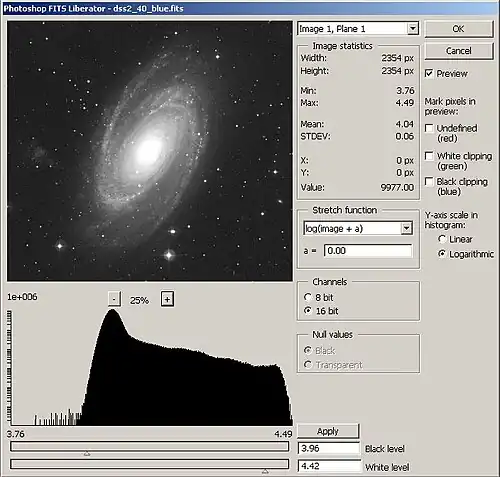Image resolution: width=500 pixels, height=477 pixels.
Task: Open the Image 1, Plane 1 dropdown
Action: click(413, 29)
